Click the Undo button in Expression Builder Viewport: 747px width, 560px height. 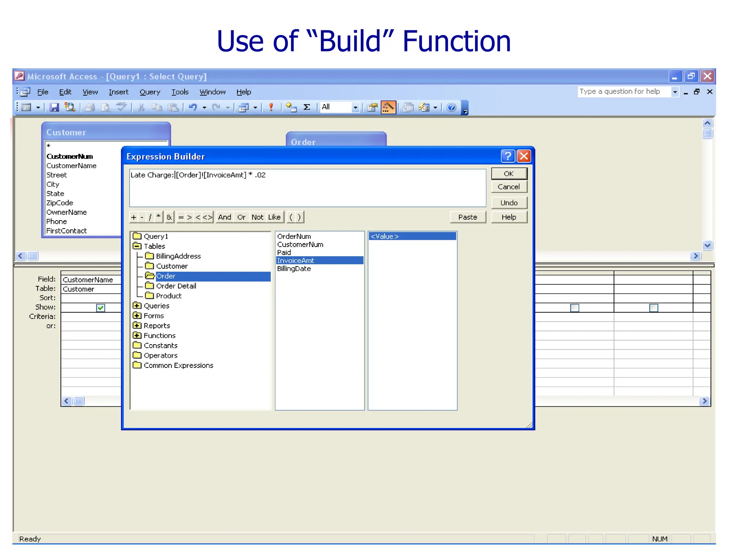click(509, 203)
